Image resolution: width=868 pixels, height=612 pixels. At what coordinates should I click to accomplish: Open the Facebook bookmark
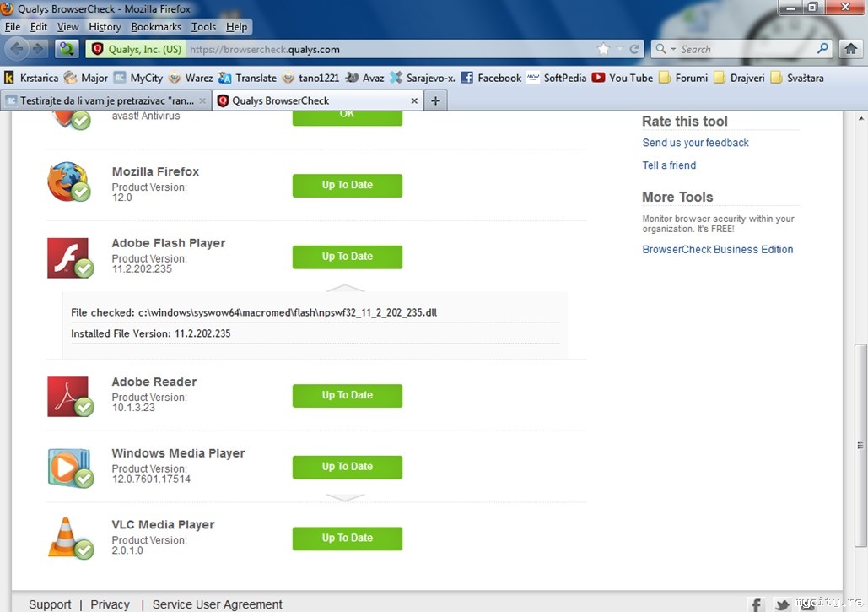click(x=491, y=78)
